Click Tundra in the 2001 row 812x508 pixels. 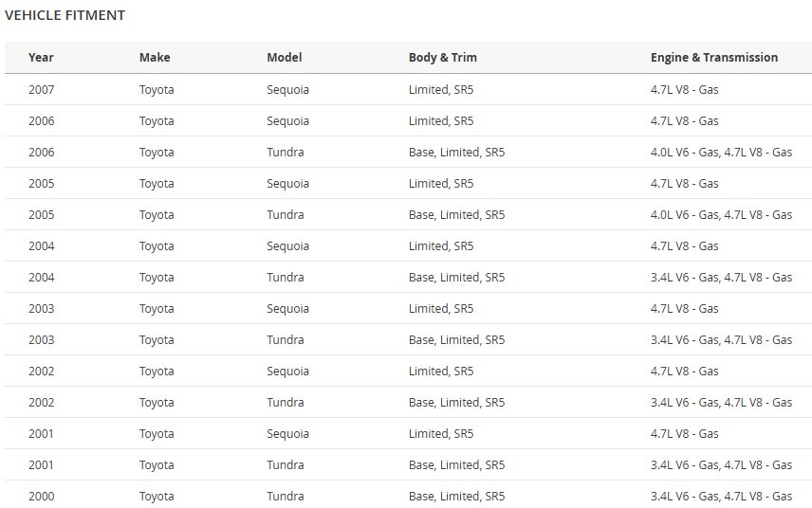pos(286,465)
